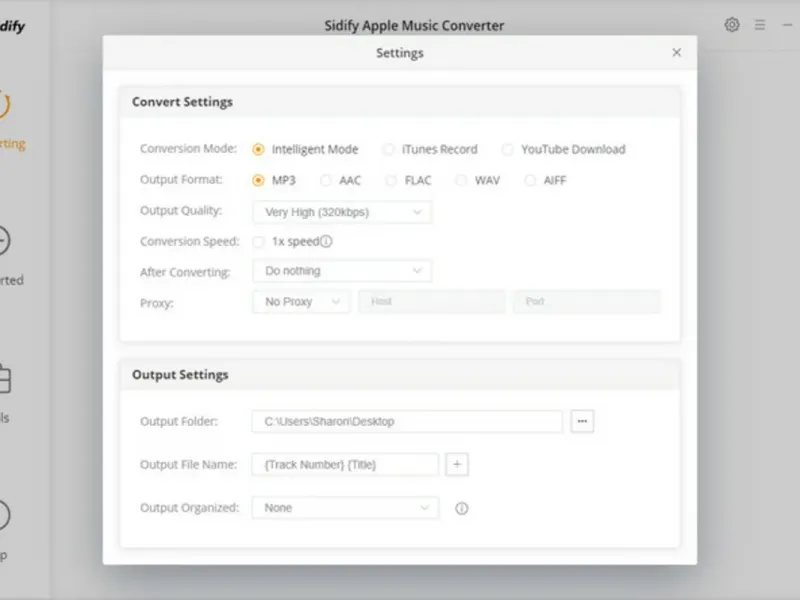
Task: Set output format to AAC
Action: [x=326, y=181]
